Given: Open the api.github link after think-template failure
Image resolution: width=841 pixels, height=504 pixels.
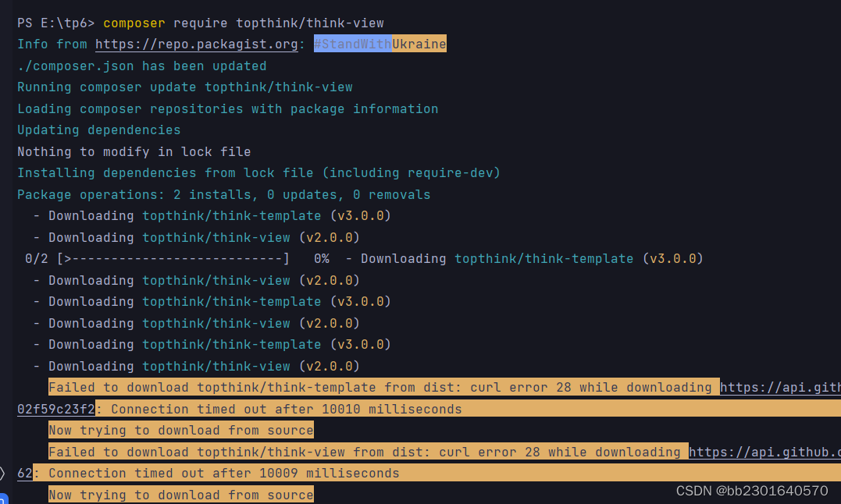Looking at the screenshot, I should coord(780,387).
